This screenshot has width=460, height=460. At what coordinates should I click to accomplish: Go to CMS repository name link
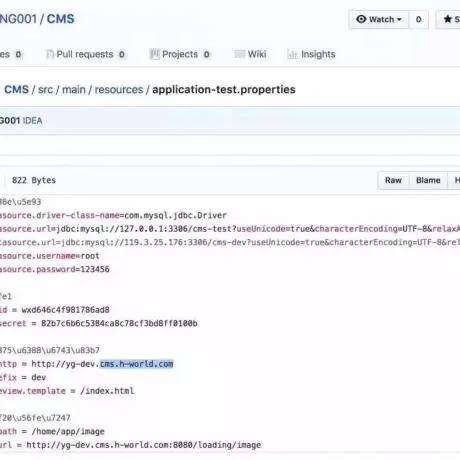coord(60,19)
